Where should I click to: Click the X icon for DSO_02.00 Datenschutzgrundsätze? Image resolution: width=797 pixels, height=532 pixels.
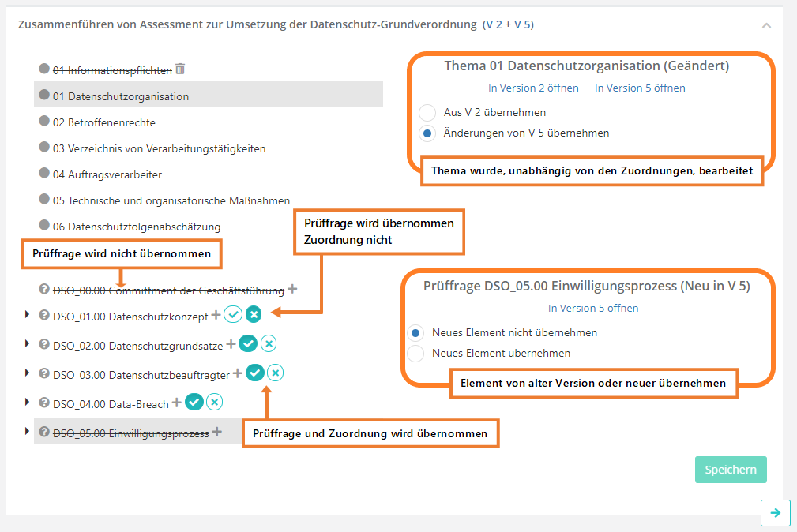[x=269, y=343]
